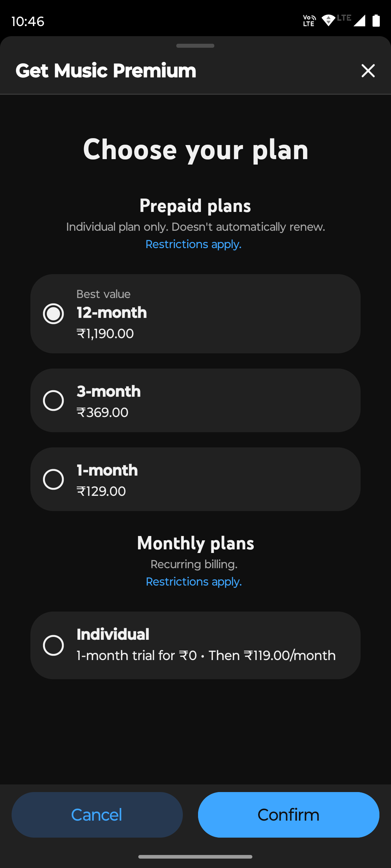Tap the VoLTE indicator icon
The image size is (391, 868).
309,21
